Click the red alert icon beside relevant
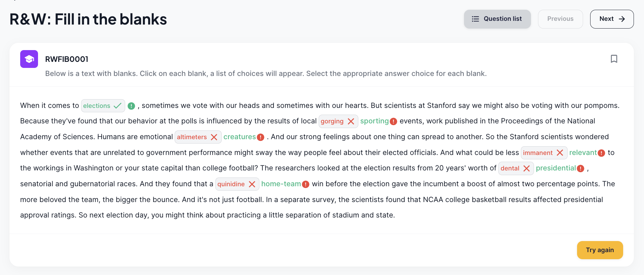 602,153
